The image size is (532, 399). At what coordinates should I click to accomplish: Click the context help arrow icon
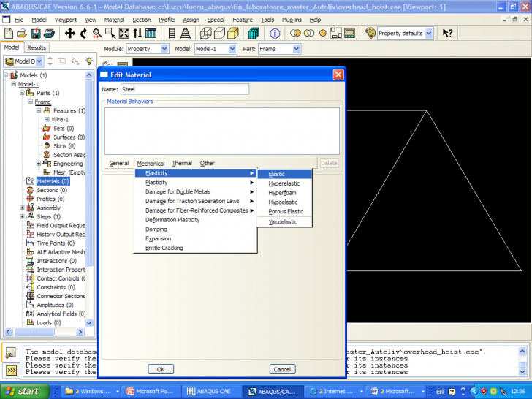[447, 34]
